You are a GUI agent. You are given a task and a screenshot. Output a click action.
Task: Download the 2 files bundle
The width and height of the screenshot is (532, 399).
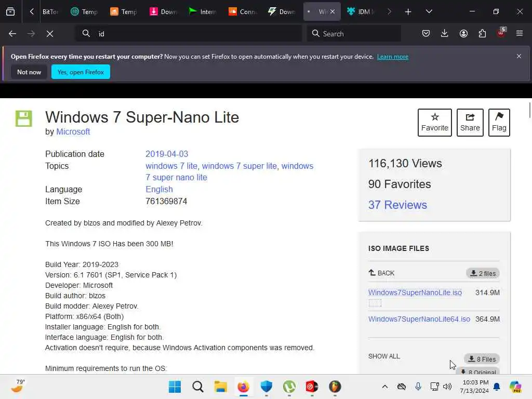[x=483, y=273]
